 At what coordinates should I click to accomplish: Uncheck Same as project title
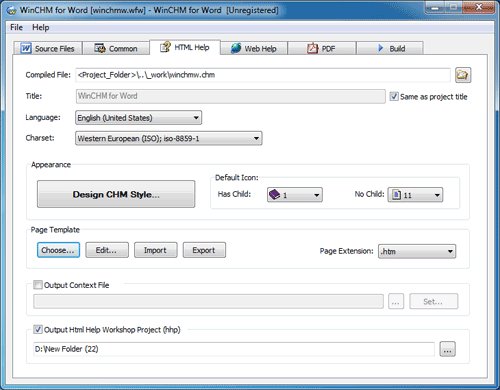(394, 96)
